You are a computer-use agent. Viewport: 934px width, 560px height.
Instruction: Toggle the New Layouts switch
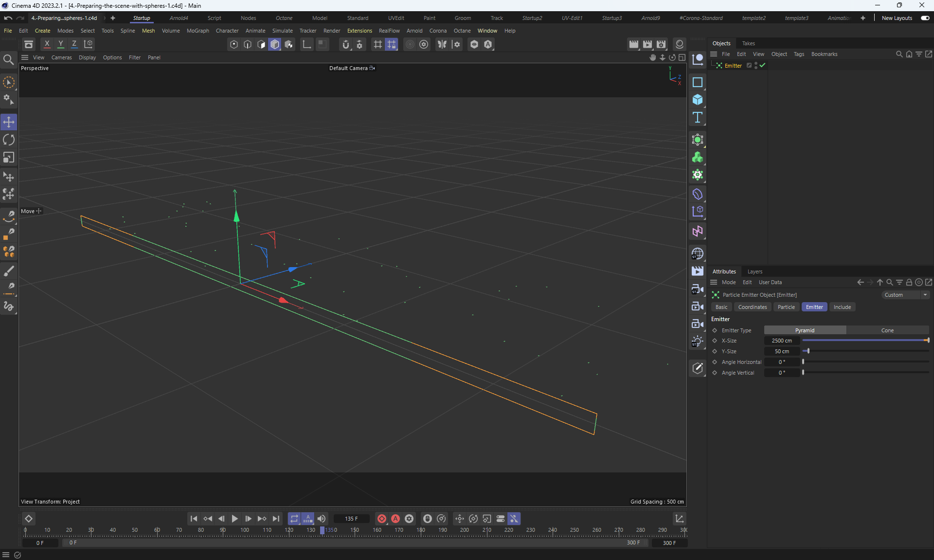925,18
